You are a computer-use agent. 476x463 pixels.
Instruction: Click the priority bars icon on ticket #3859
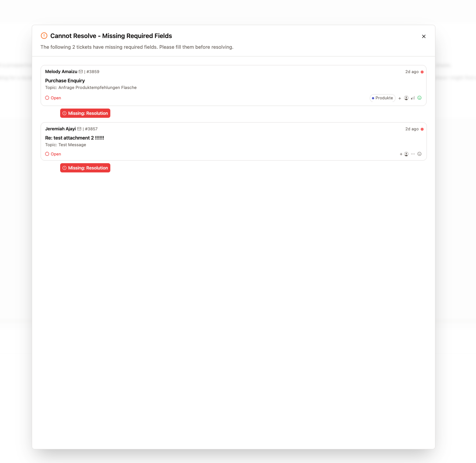tap(413, 98)
